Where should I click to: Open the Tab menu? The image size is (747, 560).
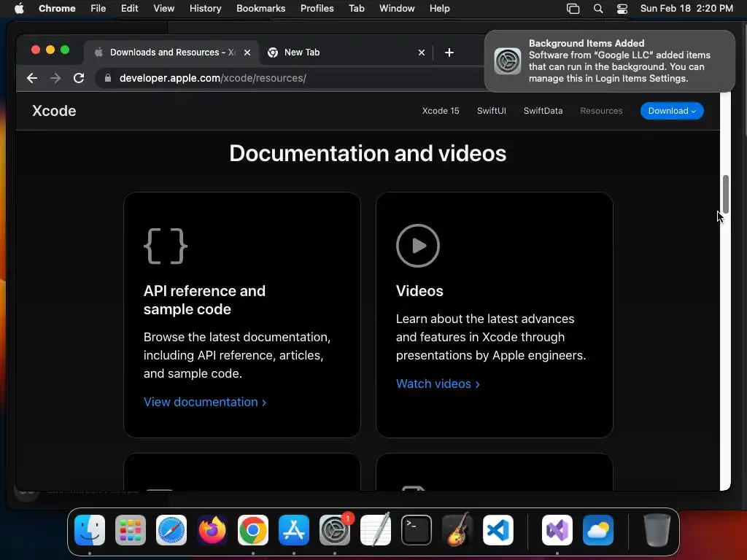(x=356, y=9)
